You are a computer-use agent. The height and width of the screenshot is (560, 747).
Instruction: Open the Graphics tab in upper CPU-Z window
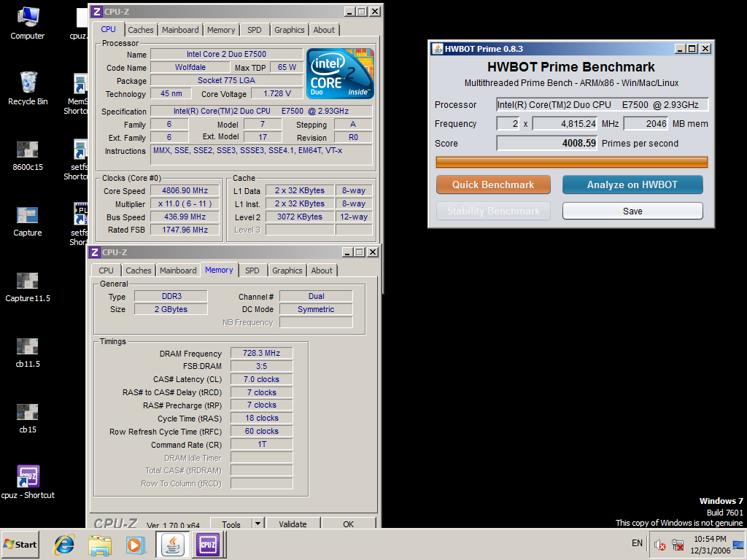(x=289, y=30)
